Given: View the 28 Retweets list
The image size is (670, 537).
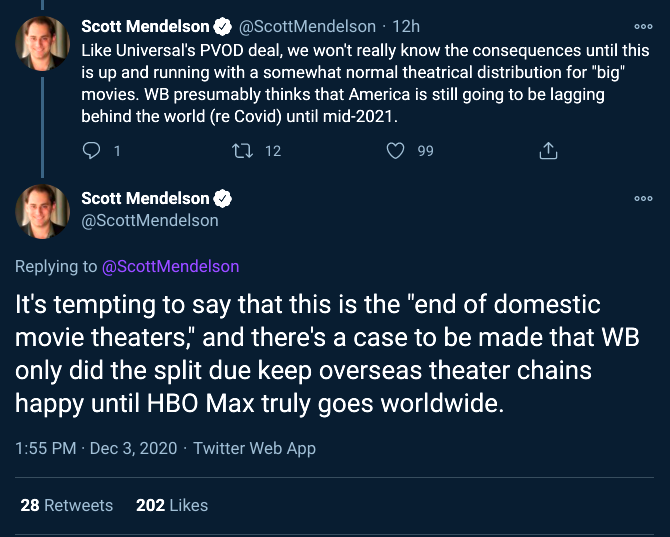Looking at the screenshot, I should pos(67,505).
